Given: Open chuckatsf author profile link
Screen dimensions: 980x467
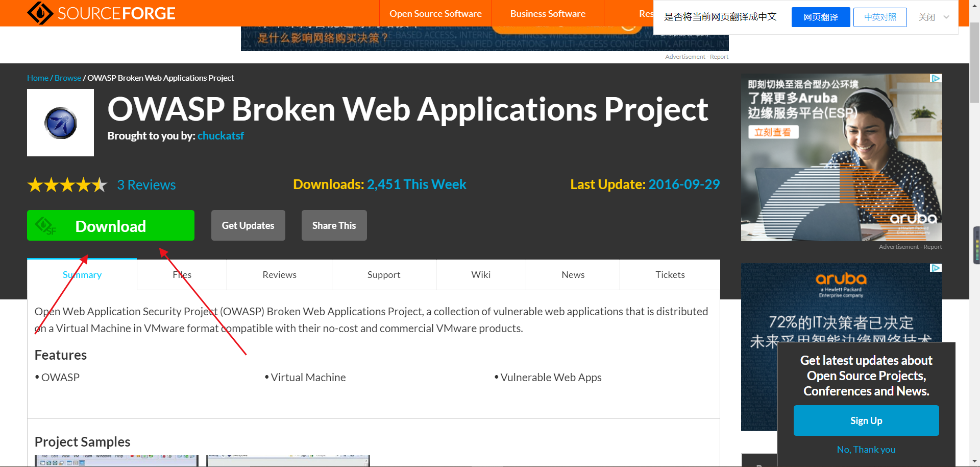Looking at the screenshot, I should tap(220, 136).
